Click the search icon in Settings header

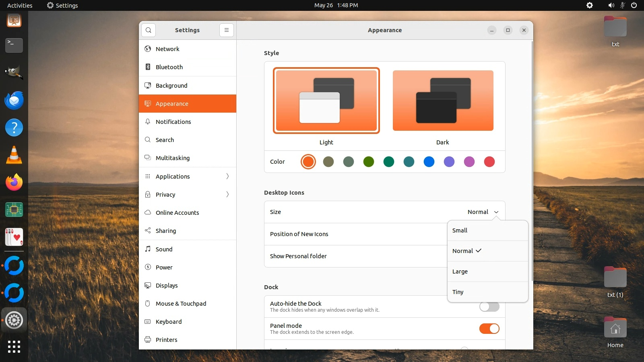[149, 30]
